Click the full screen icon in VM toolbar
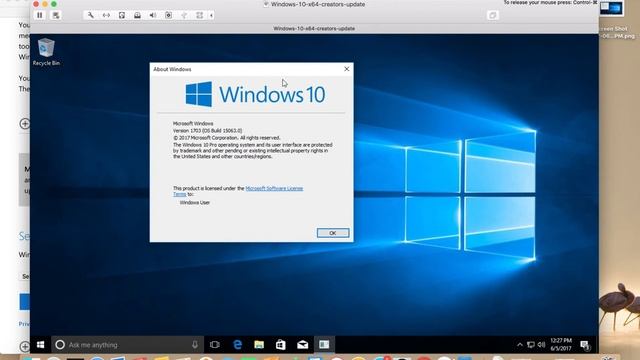 tap(200, 15)
